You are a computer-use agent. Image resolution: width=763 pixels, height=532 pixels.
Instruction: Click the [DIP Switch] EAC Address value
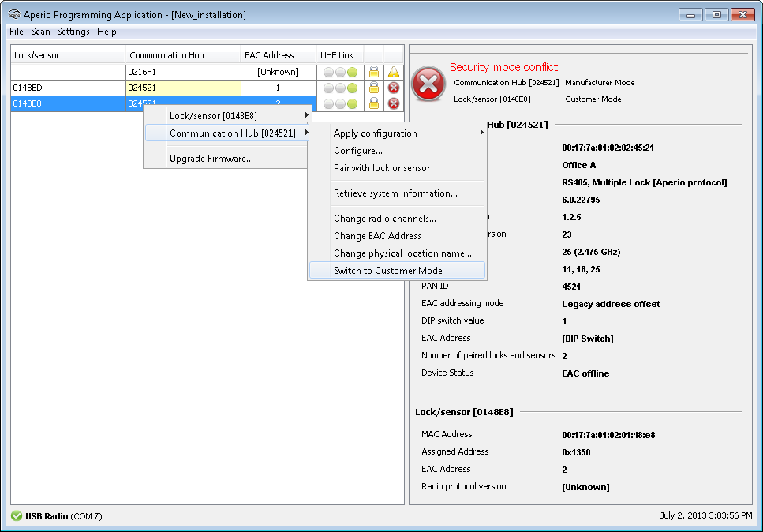coord(587,339)
